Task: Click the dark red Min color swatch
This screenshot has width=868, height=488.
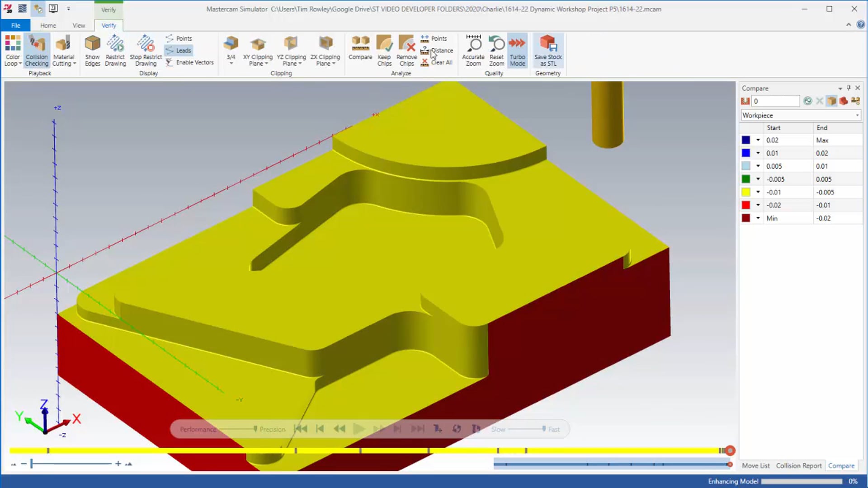Action: 746,218
